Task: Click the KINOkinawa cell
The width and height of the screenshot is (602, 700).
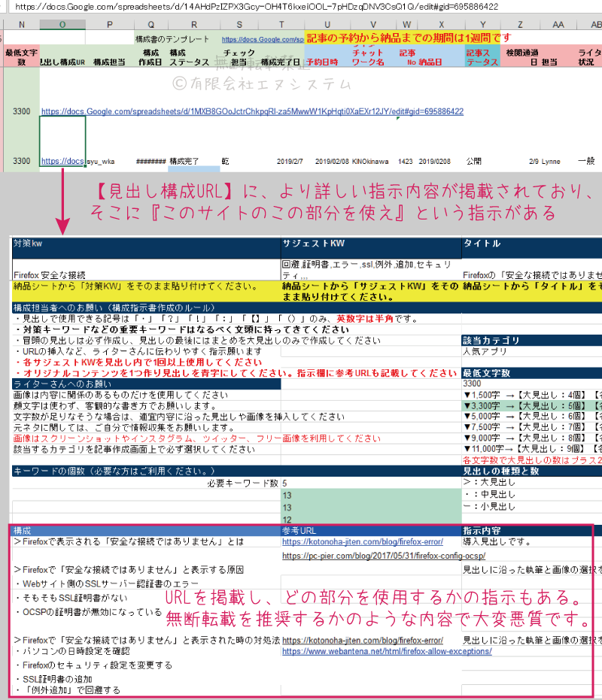Action: pos(370,161)
